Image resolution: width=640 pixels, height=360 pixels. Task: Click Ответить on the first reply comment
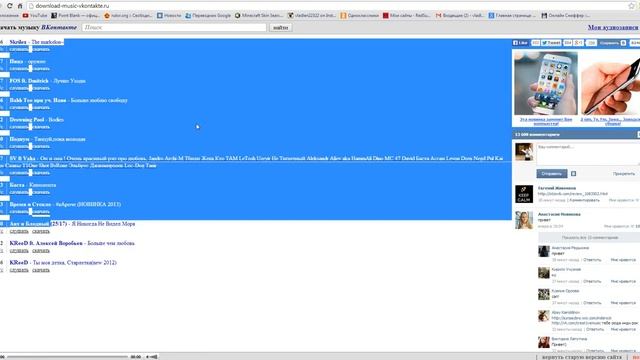(592, 260)
